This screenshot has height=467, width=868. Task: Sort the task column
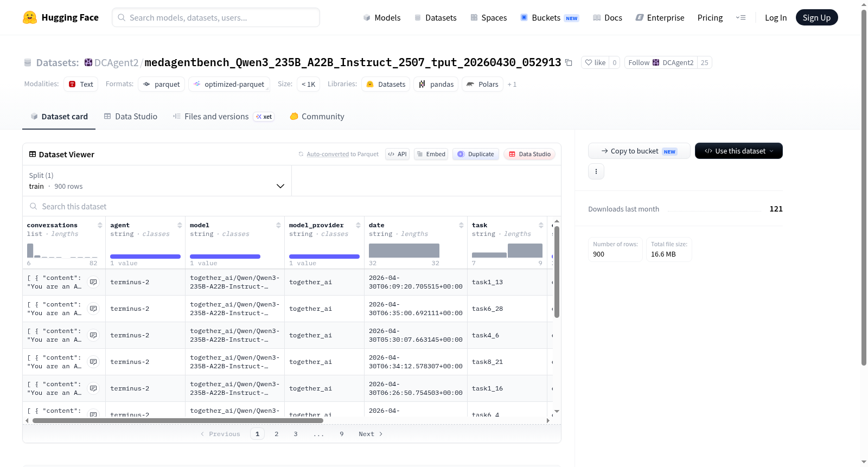(x=541, y=225)
